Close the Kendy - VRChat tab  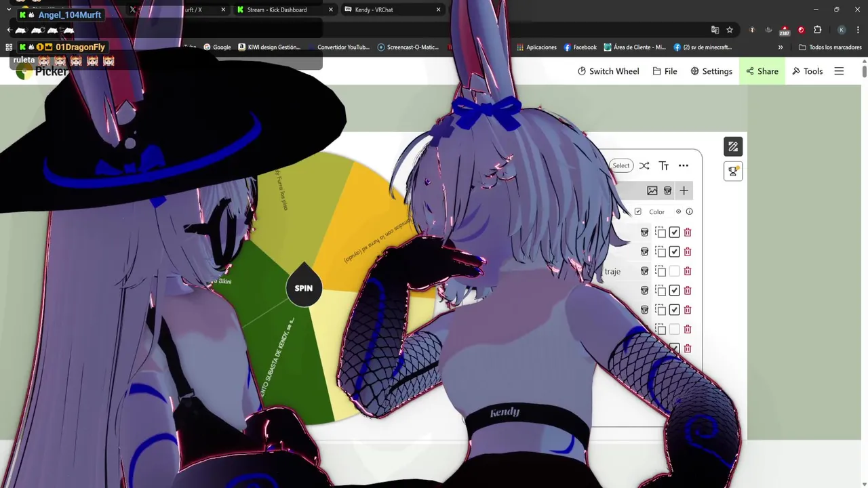438,9
